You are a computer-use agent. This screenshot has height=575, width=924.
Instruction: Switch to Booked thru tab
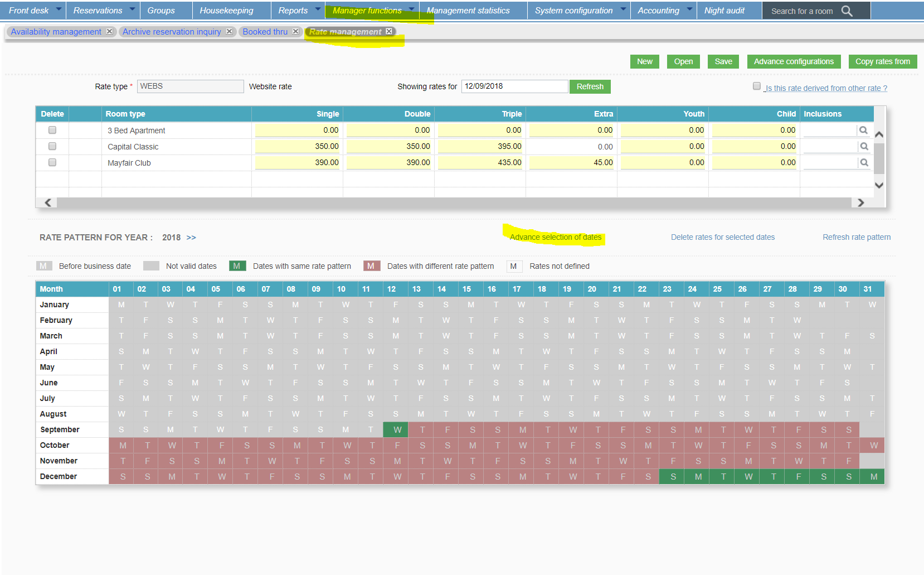pos(265,32)
